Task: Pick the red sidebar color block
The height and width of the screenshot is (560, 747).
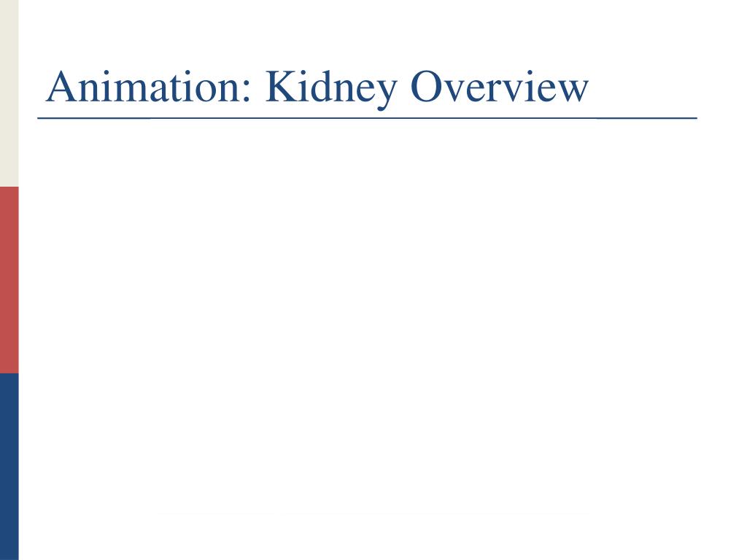Action: pyautogui.click(x=9, y=280)
